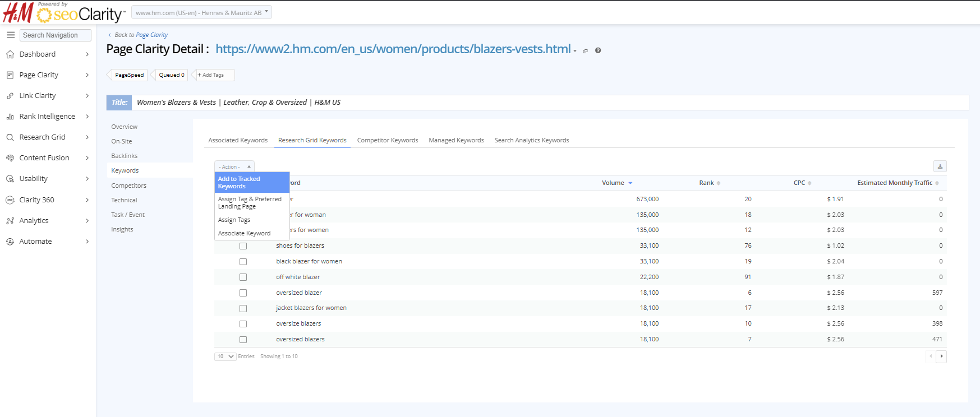Change entries per page dropdown
Image resolution: width=980 pixels, height=417 pixels.
pyautogui.click(x=225, y=356)
